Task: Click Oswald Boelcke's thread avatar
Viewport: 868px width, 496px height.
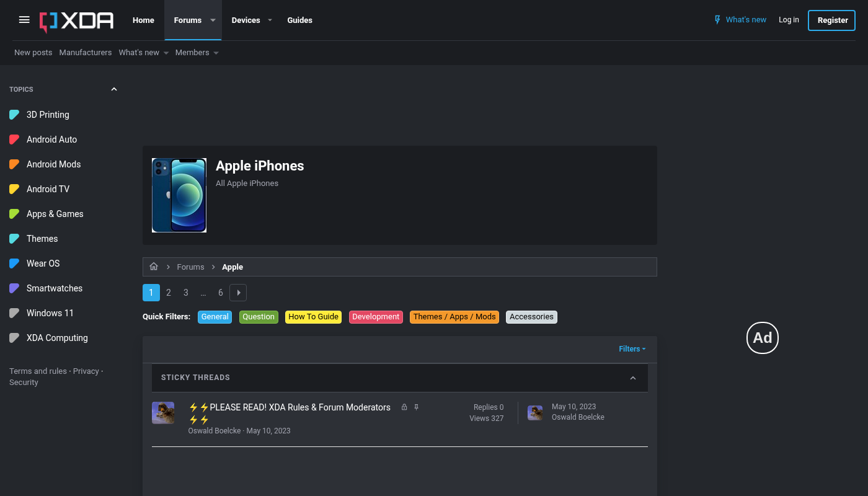Action: pyautogui.click(x=163, y=413)
